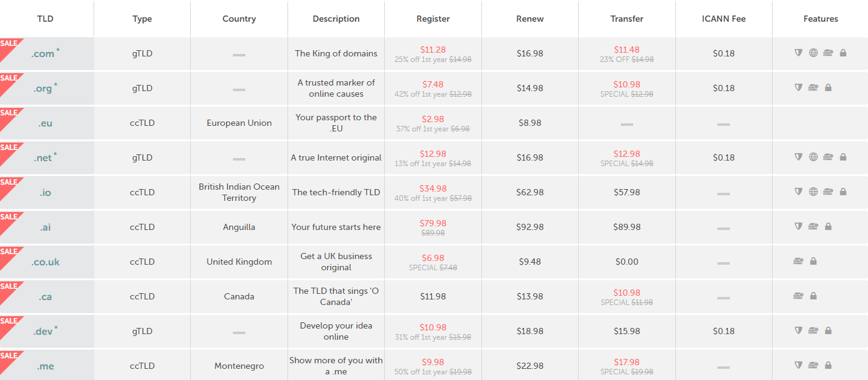Click the .co.uk TLD label
Image resolution: width=868 pixels, height=380 pixels.
tap(45, 262)
